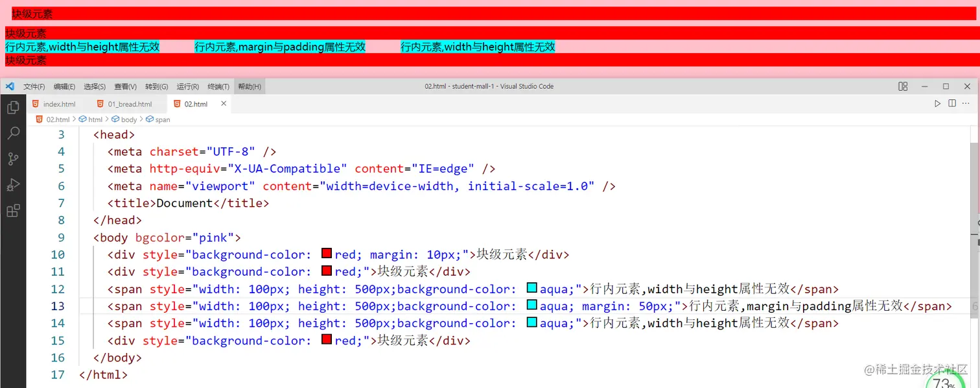This screenshot has height=388, width=980.
Task: Click the body bgcolor="pink" code line
Action: [x=167, y=237]
